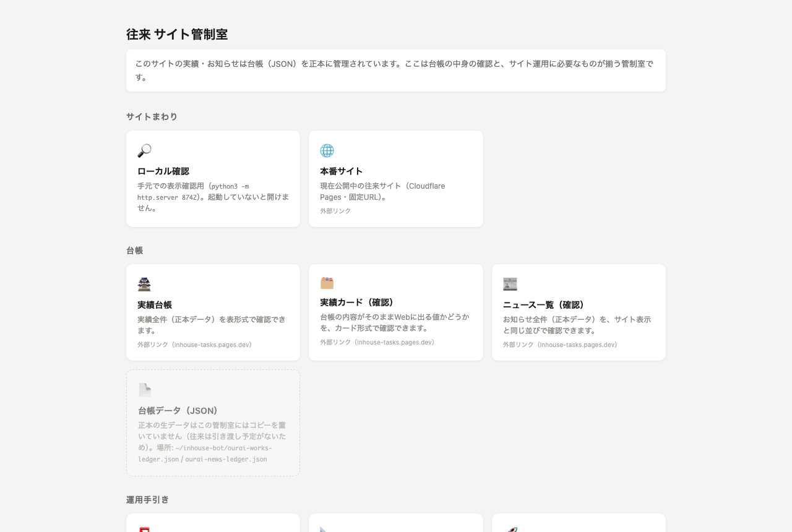Click the 台帳 section heading

coord(135,251)
